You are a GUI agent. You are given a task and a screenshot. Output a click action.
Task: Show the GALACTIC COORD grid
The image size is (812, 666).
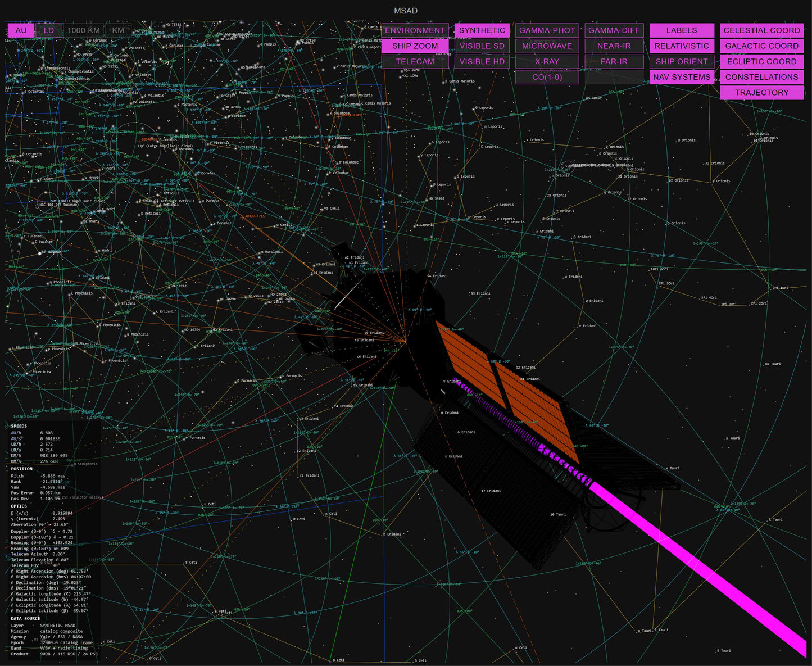pos(762,46)
